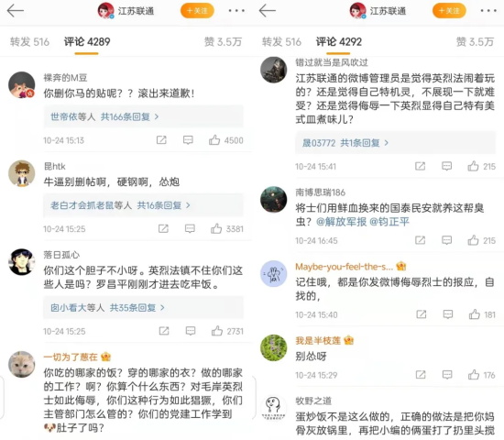Screen dimensions: 504x440
Task: Open the three-dot menu in right screen
Action: click(x=488, y=11)
